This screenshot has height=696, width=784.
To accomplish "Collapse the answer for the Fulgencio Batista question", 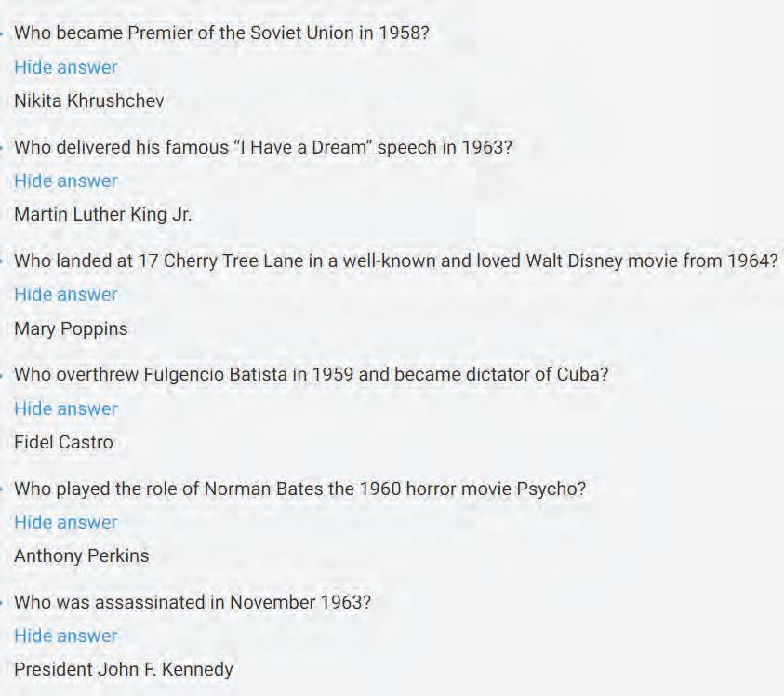I will tap(65, 408).
